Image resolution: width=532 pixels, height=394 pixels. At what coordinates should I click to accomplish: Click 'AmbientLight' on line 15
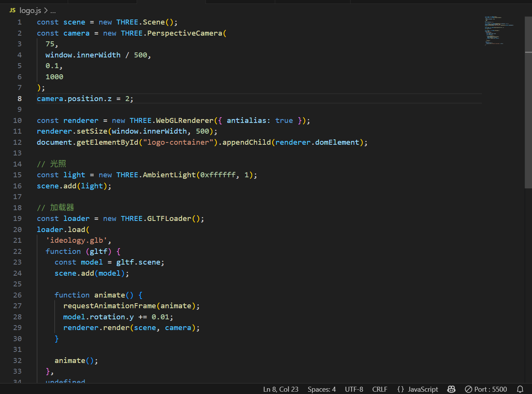169,175
